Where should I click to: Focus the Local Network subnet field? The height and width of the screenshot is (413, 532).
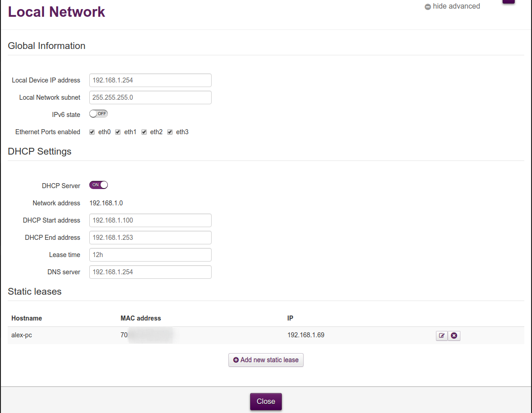150,97
